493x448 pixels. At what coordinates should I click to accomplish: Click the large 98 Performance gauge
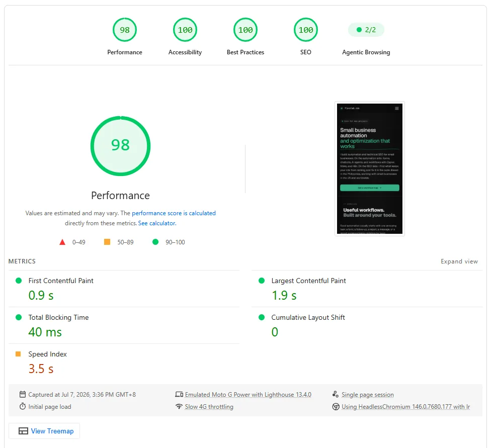[x=120, y=146]
